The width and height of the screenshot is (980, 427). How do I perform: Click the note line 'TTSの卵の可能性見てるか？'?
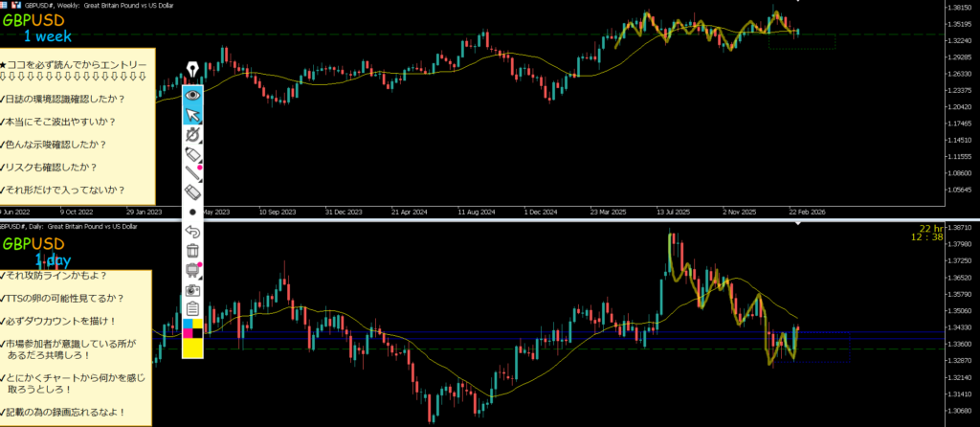(x=62, y=298)
